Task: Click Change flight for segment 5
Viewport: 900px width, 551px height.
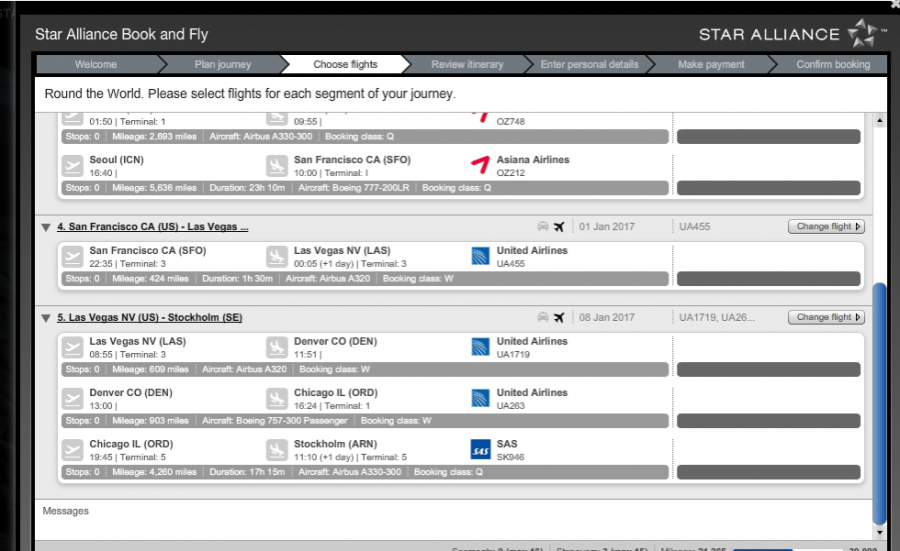Action: click(827, 317)
